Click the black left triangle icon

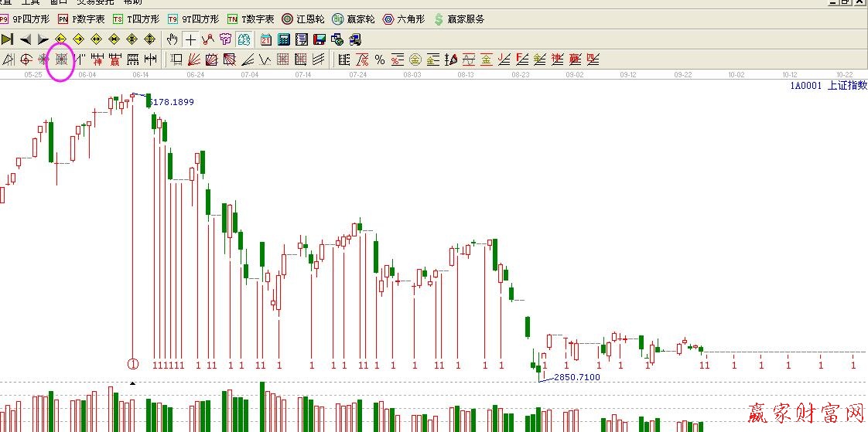coord(26,39)
